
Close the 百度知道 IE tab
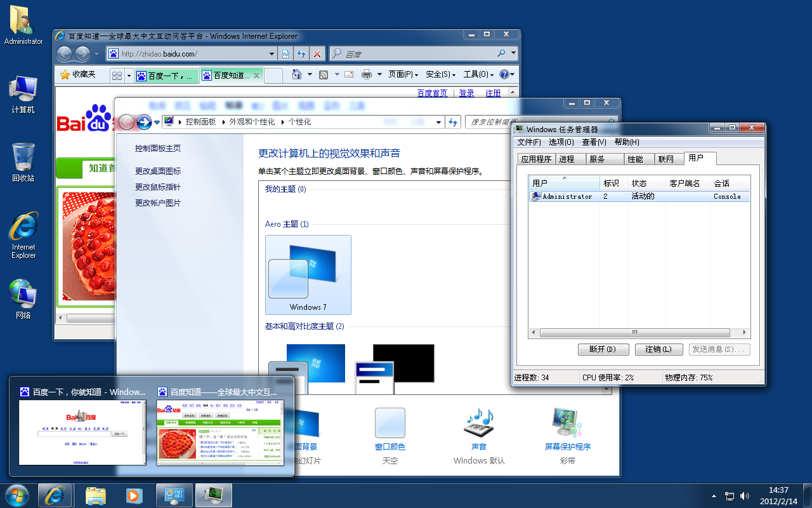click(x=256, y=76)
